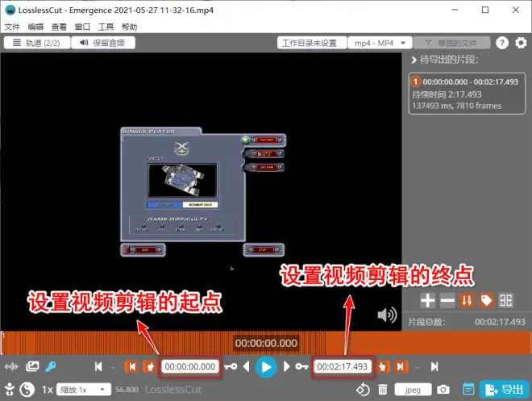Jump to the current segment's start

click(x=131, y=366)
